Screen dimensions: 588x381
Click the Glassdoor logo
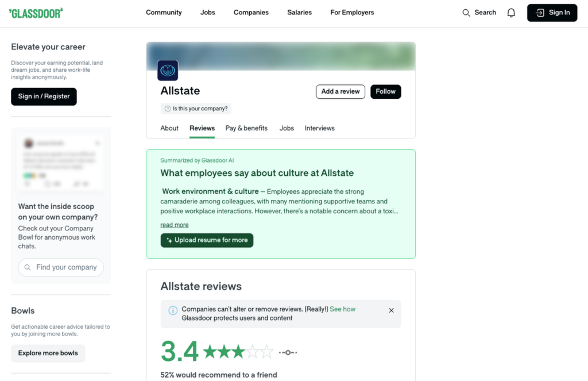pos(36,12)
